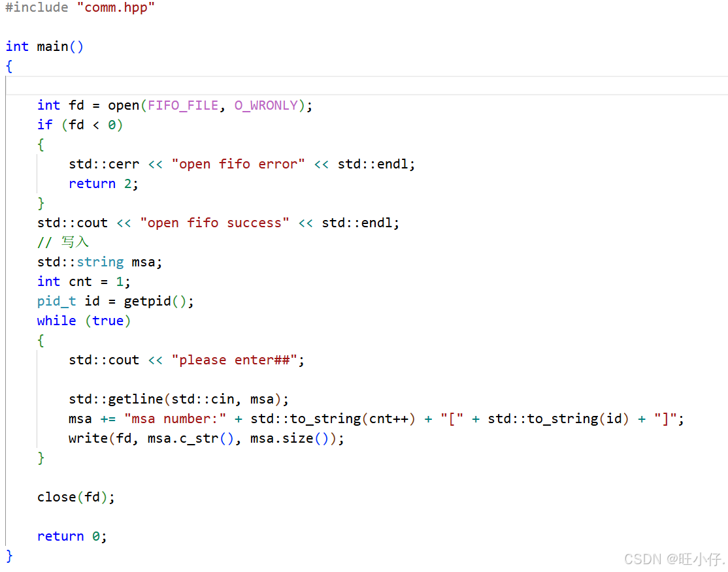Click the "return 0;" statement
The height and width of the screenshot is (572, 728).
(72, 537)
